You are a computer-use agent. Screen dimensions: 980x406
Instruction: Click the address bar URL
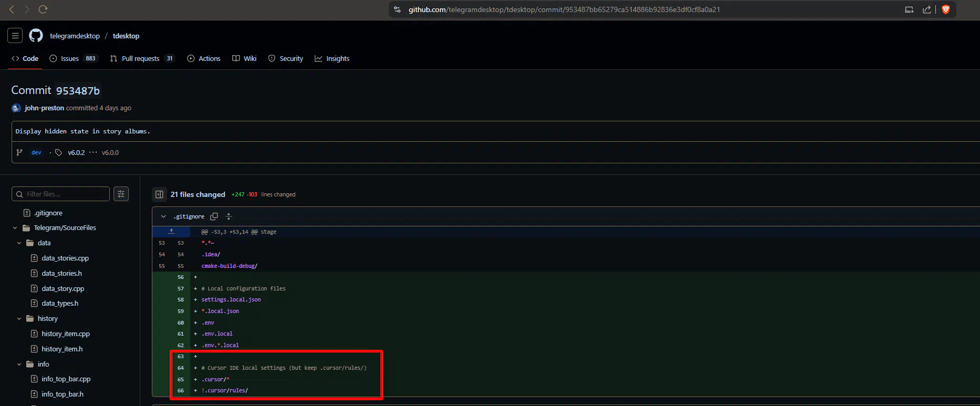coord(564,9)
